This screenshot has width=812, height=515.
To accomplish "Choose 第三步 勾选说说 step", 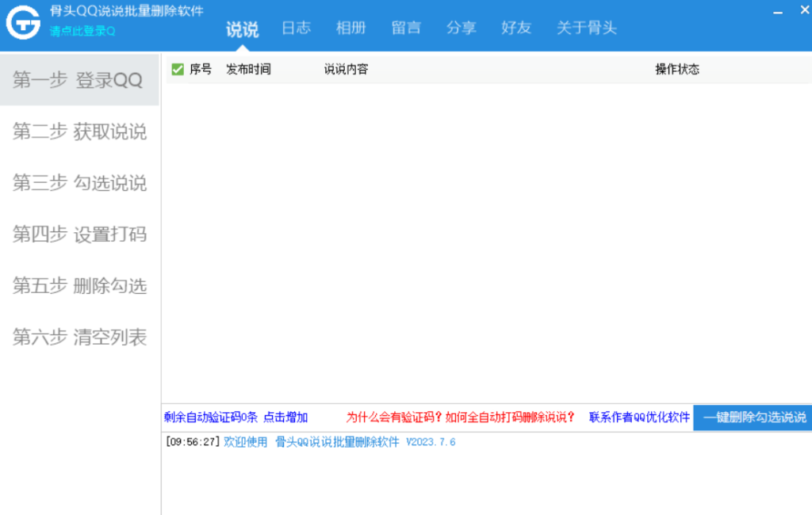I will 79,183.
